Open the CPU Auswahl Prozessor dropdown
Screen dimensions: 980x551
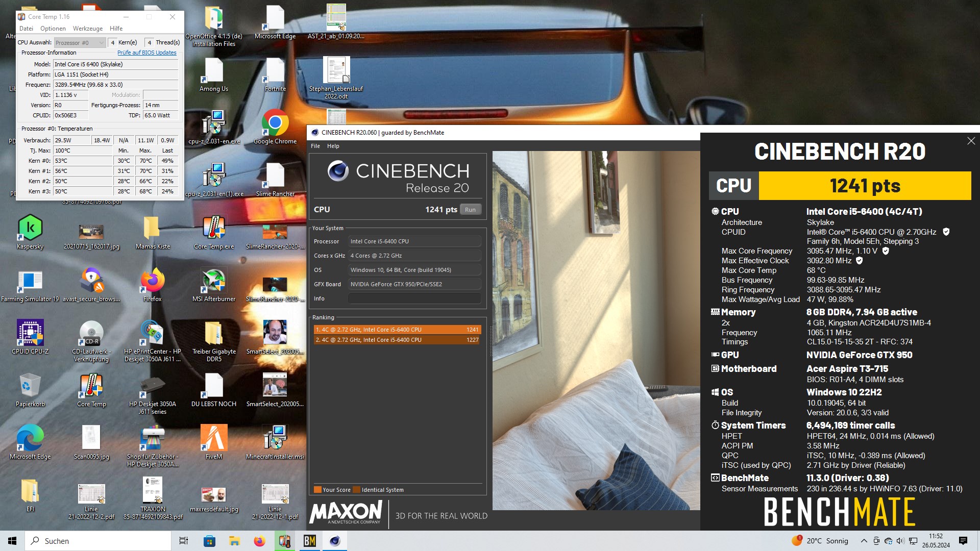tap(80, 43)
